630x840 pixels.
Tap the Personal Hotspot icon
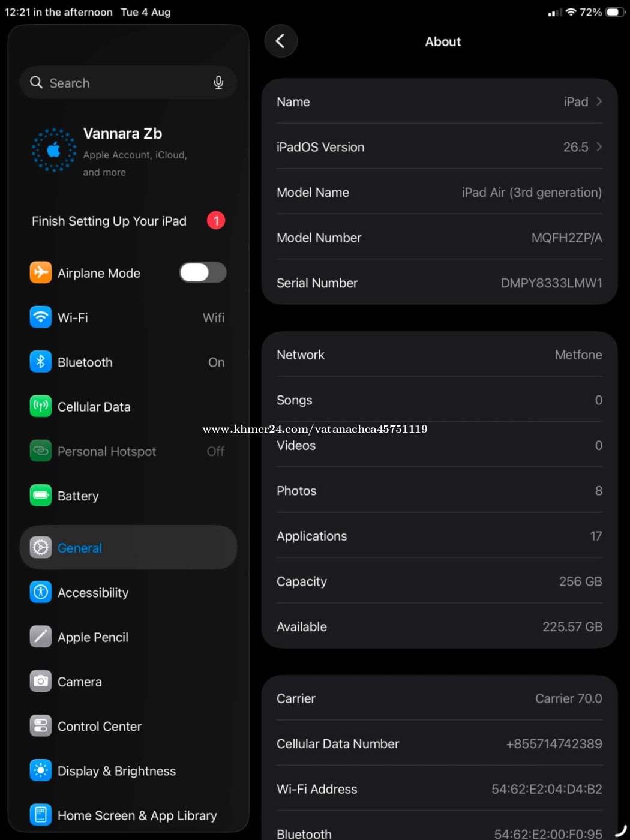coord(41,451)
